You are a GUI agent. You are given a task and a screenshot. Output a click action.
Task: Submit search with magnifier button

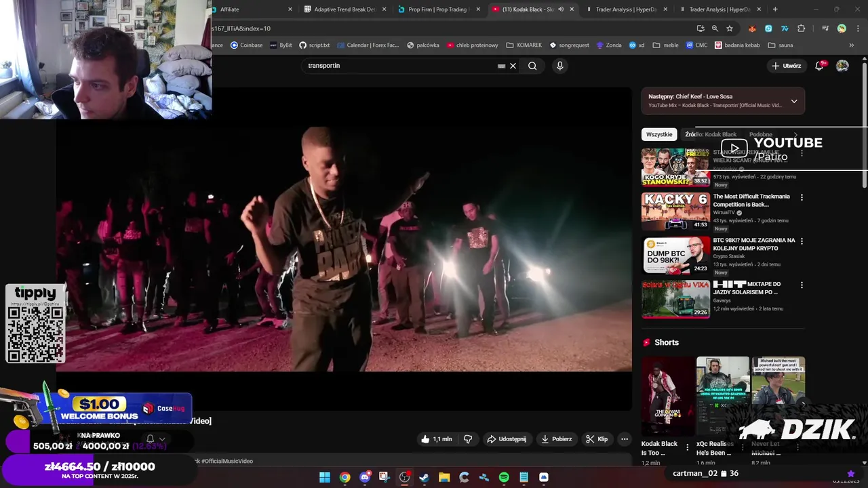pos(532,66)
